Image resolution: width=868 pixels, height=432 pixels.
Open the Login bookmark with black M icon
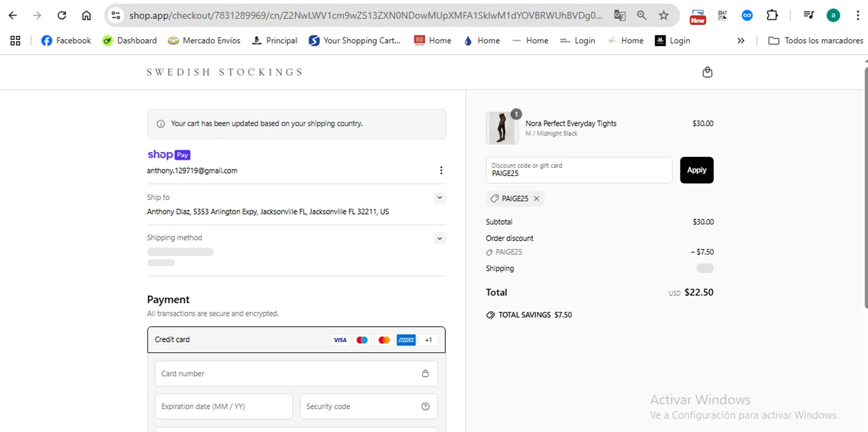tap(672, 40)
